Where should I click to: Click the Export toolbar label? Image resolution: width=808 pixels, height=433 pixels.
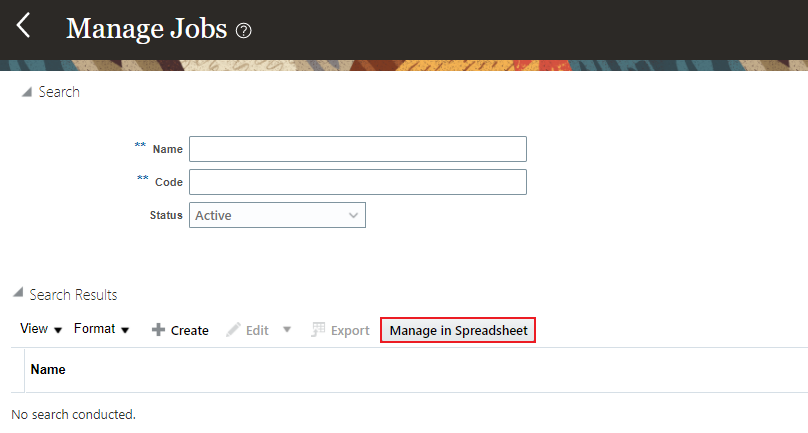[x=350, y=330]
